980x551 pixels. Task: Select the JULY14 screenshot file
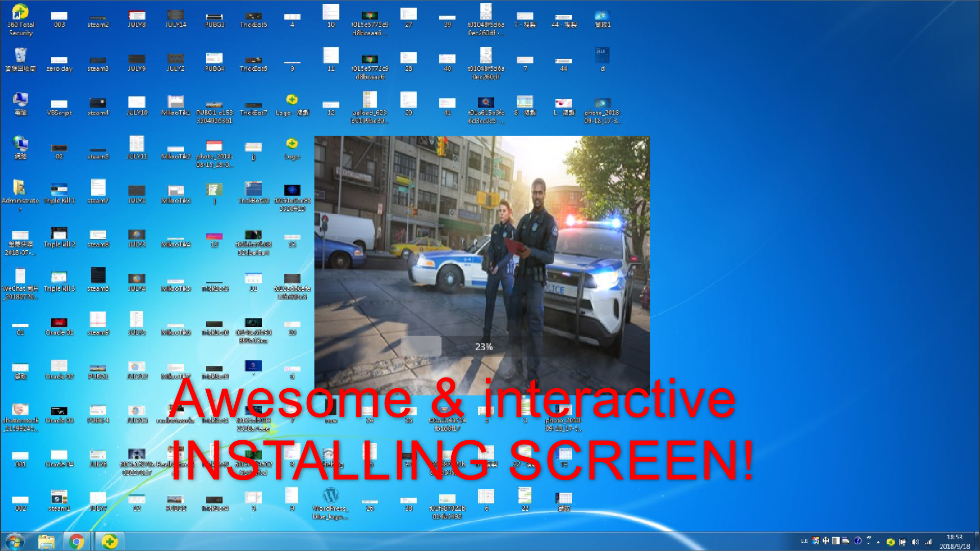tap(176, 18)
